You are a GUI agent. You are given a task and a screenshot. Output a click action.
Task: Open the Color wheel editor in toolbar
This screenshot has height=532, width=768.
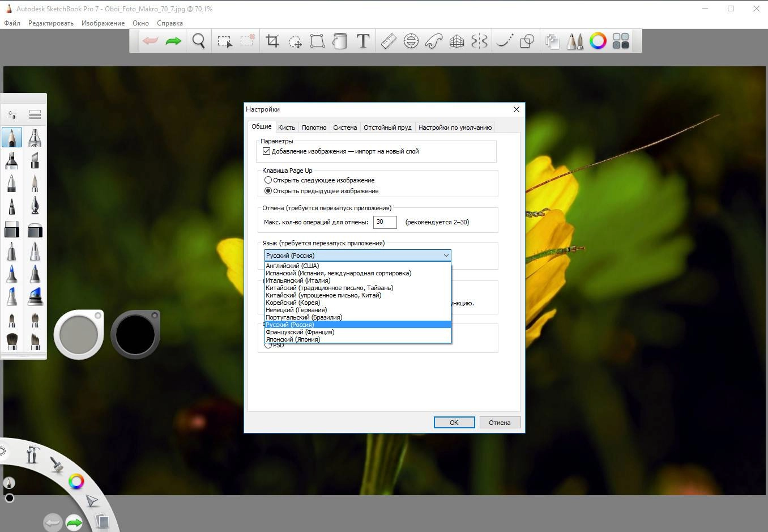(x=598, y=41)
